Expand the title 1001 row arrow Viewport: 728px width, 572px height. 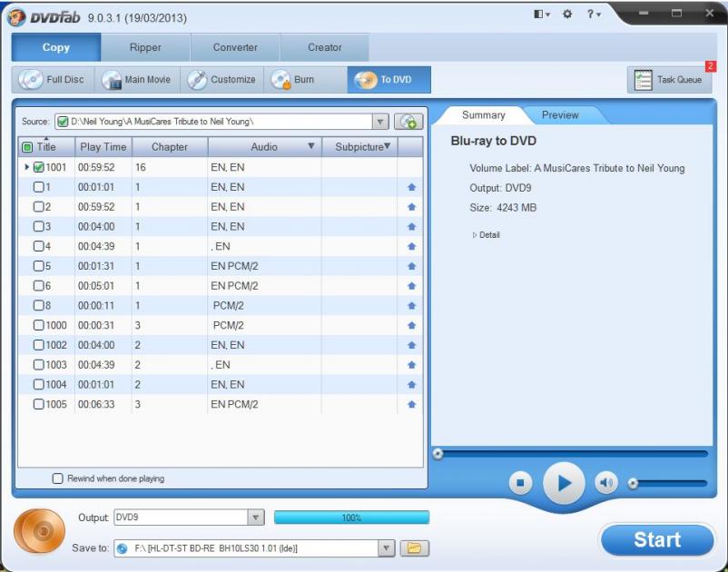click(26, 167)
